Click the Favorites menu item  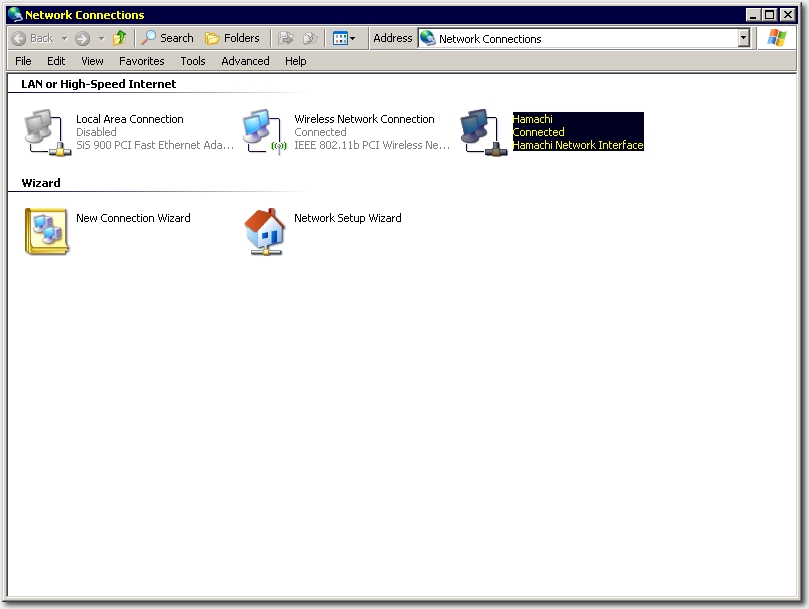click(141, 61)
